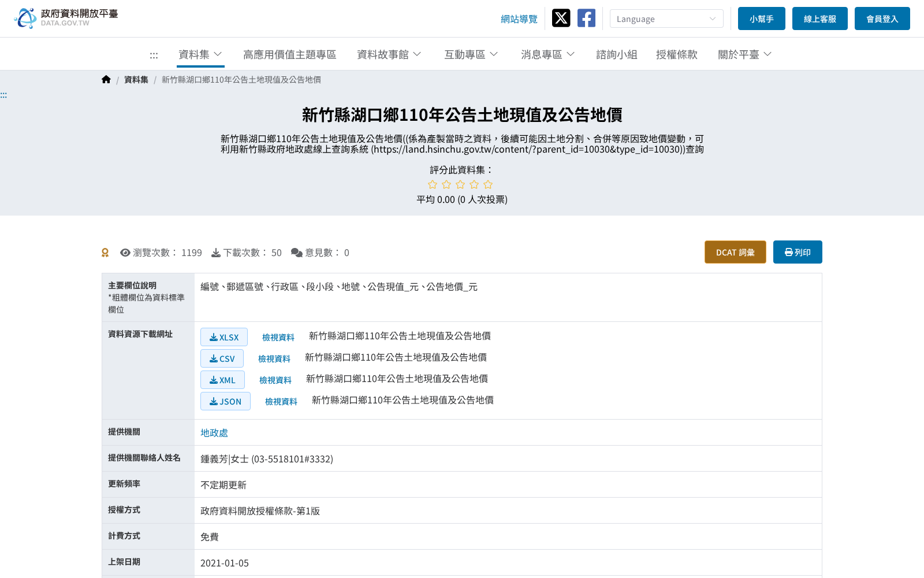924x578 pixels.
Task: Download the CSV file
Action: pyautogui.click(x=222, y=358)
